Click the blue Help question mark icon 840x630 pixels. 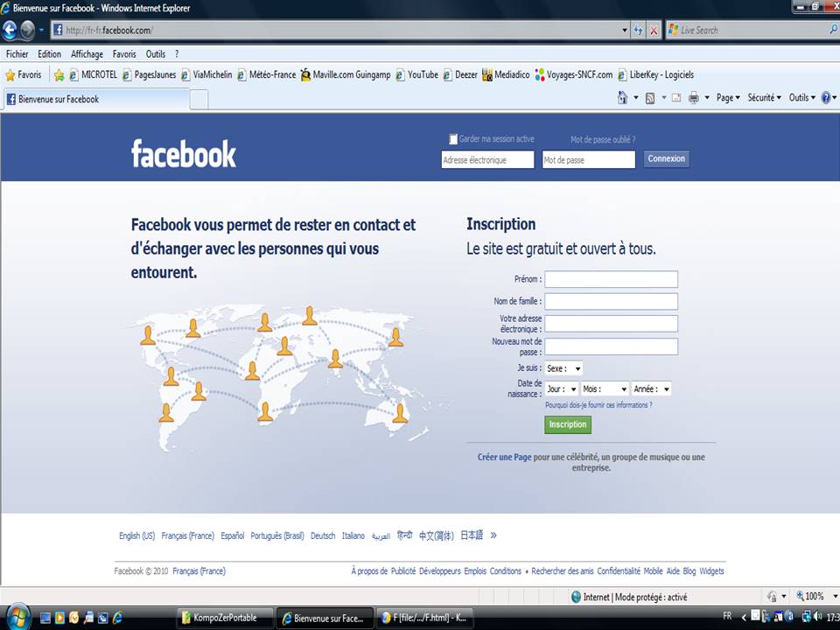coord(826,98)
